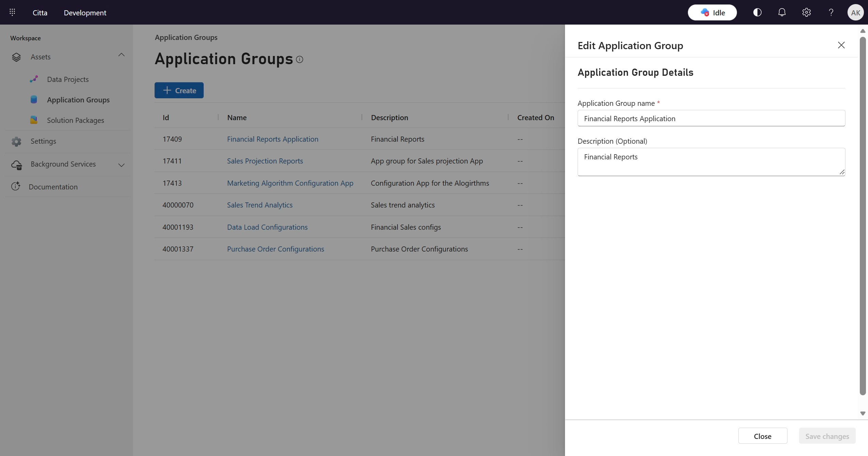This screenshot has width=868, height=456.
Task: Open Solution Packages in the sidebar
Action: [x=75, y=120]
